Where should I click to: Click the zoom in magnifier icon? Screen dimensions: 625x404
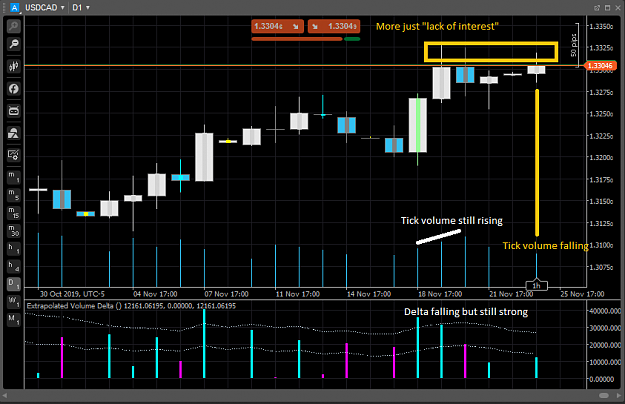(x=14, y=26)
